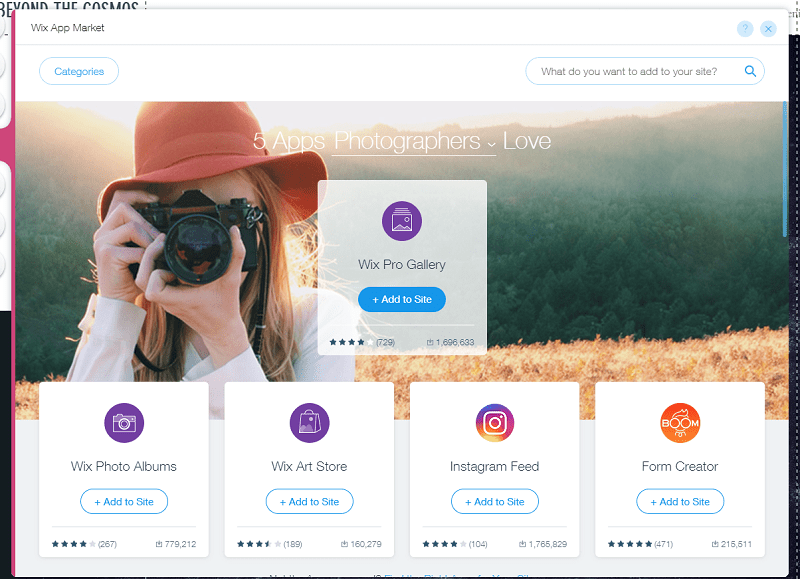Click Wix Art Store install count 160,279
800x579 pixels.
tap(361, 544)
